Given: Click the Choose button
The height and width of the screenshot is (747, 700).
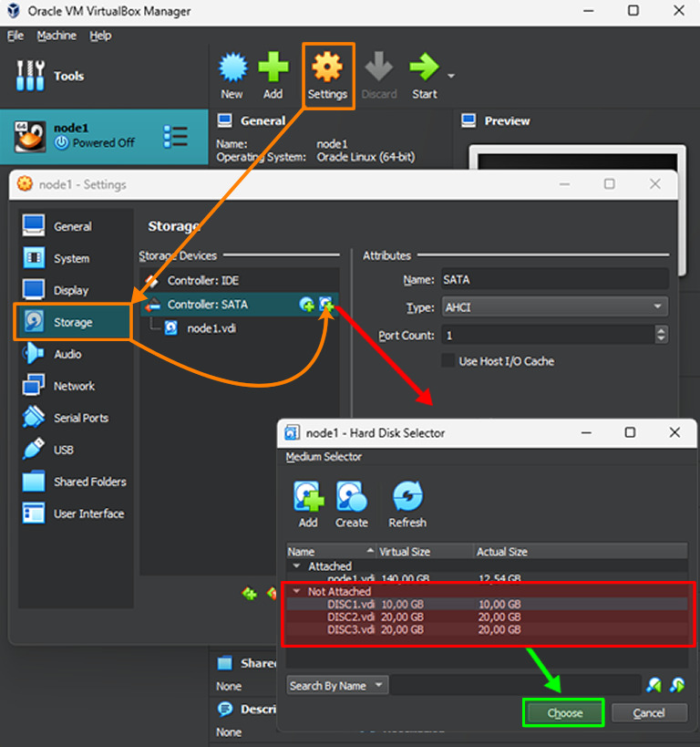Looking at the screenshot, I should click(x=564, y=713).
